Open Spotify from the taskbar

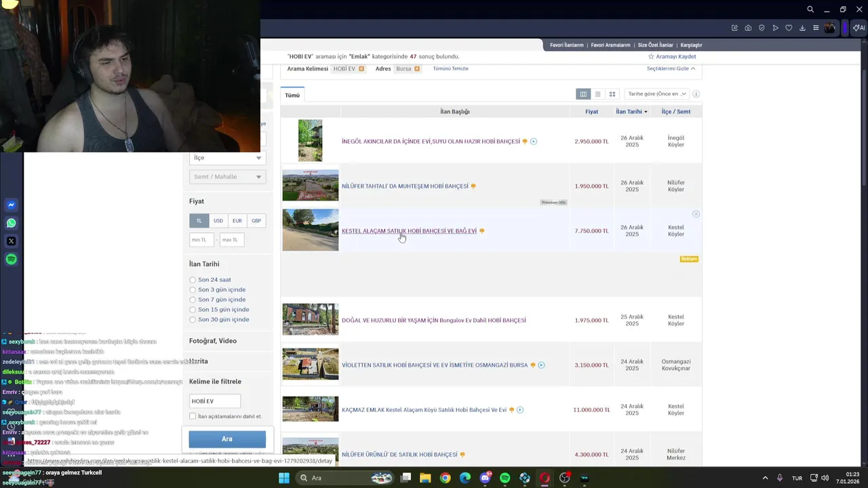(x=505, y=478)
